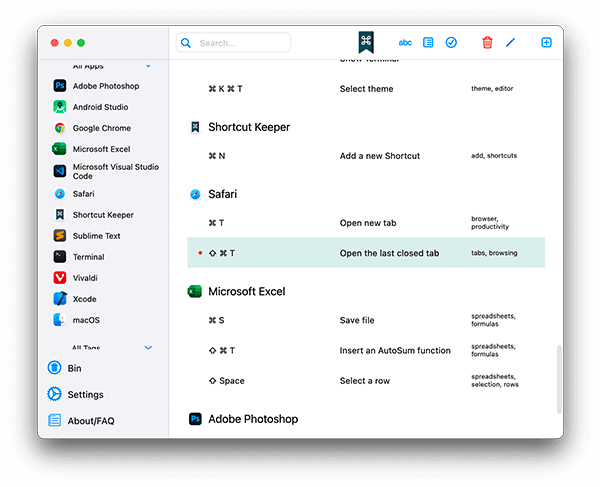Click the 'add, shortcuts' tags
The height and width of the screenshot is (487, 600).
(x=494, y=155)
